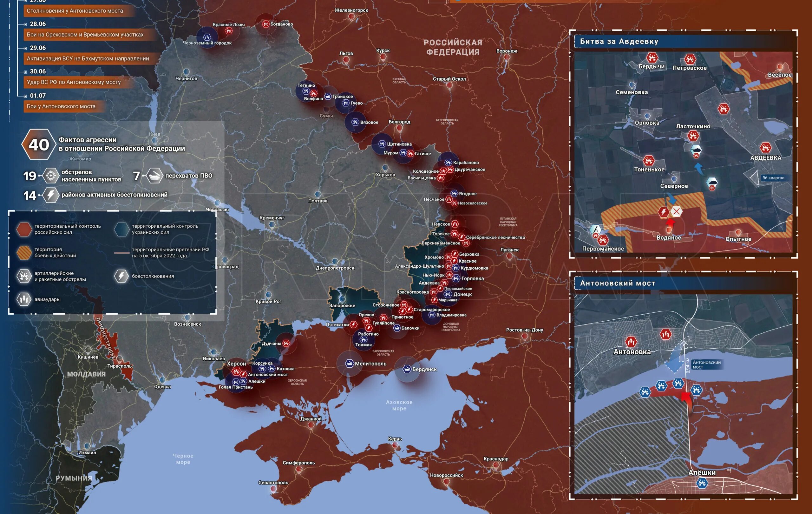Click the clash icon next to Пятихатки
Viewport: 812px width, 514px height.
(353, 325)
